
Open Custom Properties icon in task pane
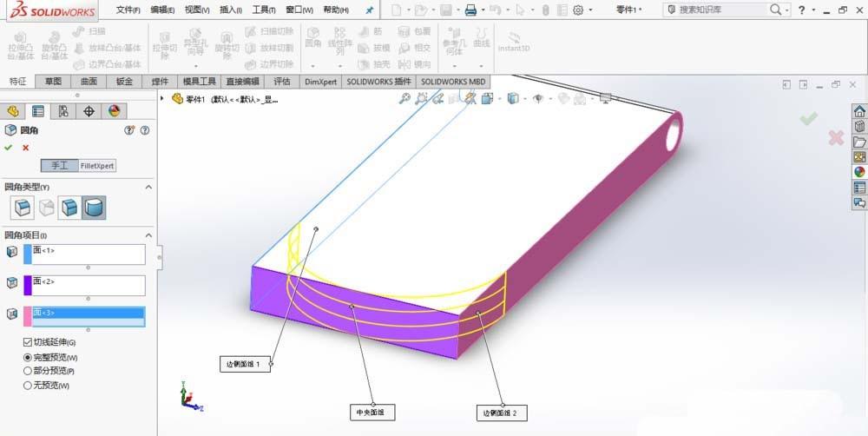[x=859, y=188]
